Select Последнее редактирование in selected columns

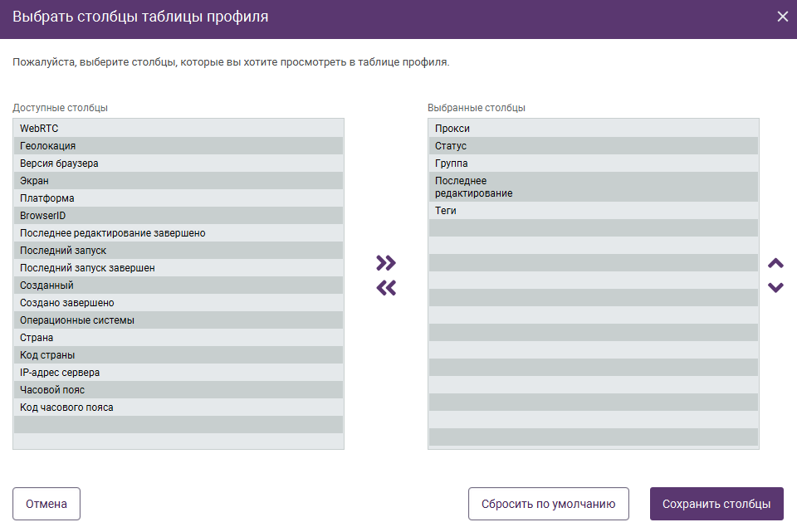[x=593, y=187]
